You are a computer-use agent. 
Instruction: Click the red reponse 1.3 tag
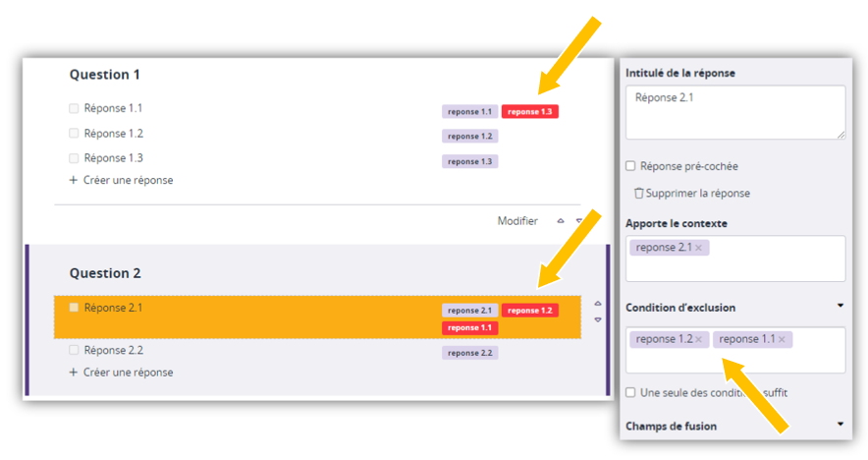click(530, 112)
